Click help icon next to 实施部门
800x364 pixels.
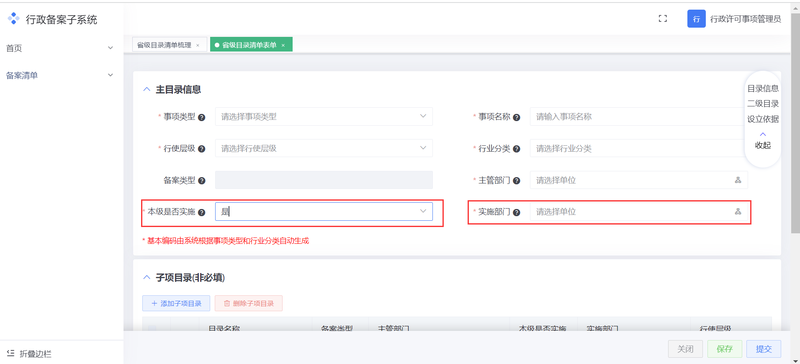click(x=516, y=212)
